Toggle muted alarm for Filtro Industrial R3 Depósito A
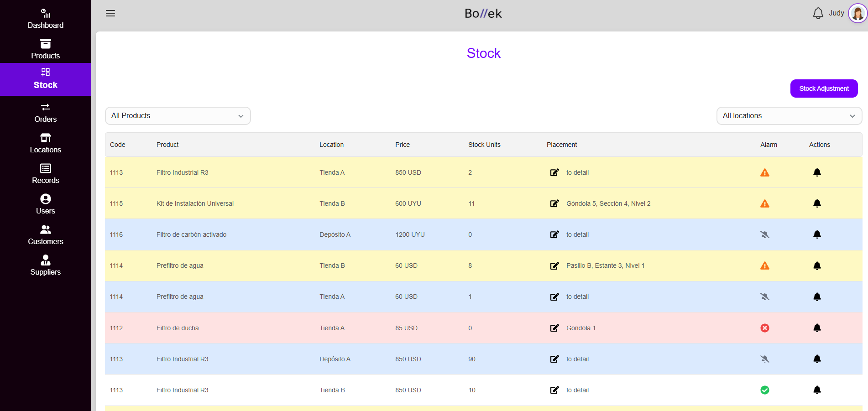The height and width of the screenshot is (411, 868). coord(765,359)
